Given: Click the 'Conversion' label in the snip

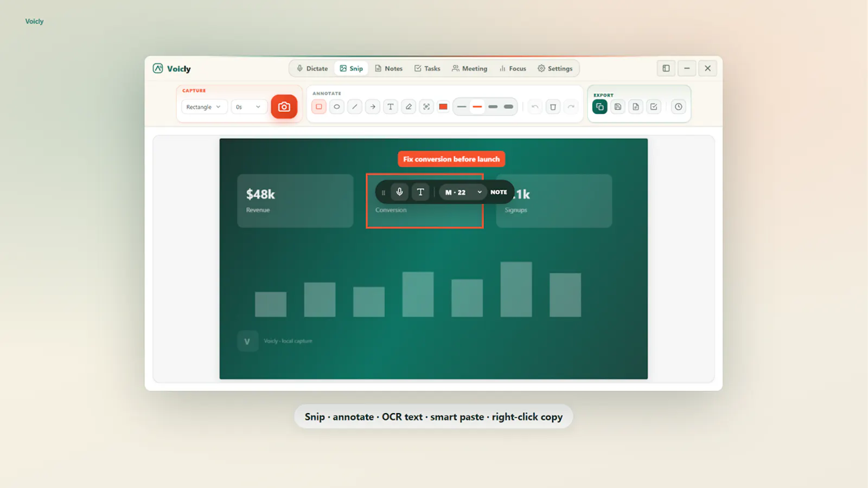Looking at the screenshot, I should point(391,210).
